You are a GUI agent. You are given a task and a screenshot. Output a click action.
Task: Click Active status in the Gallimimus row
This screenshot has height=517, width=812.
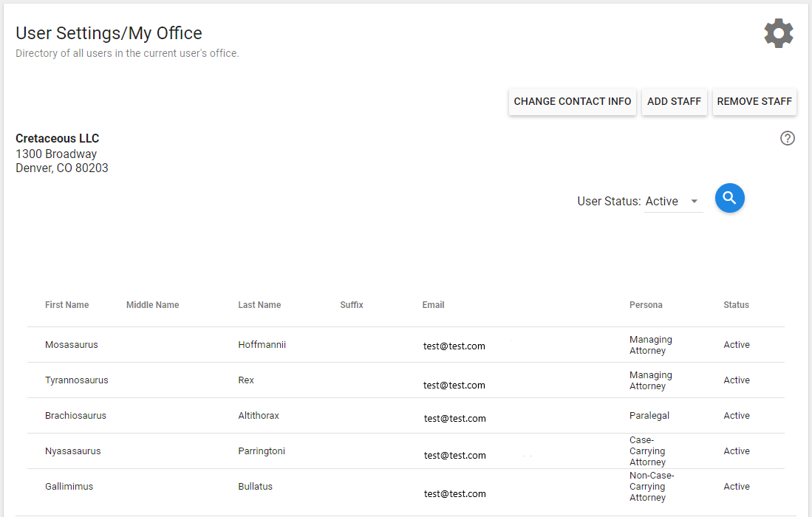[737, 487]
